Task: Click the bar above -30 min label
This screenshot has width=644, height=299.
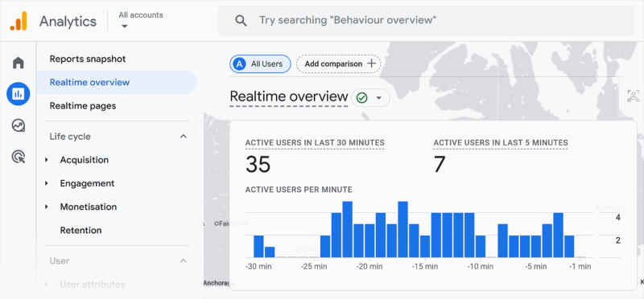Action: coord(258,247)
